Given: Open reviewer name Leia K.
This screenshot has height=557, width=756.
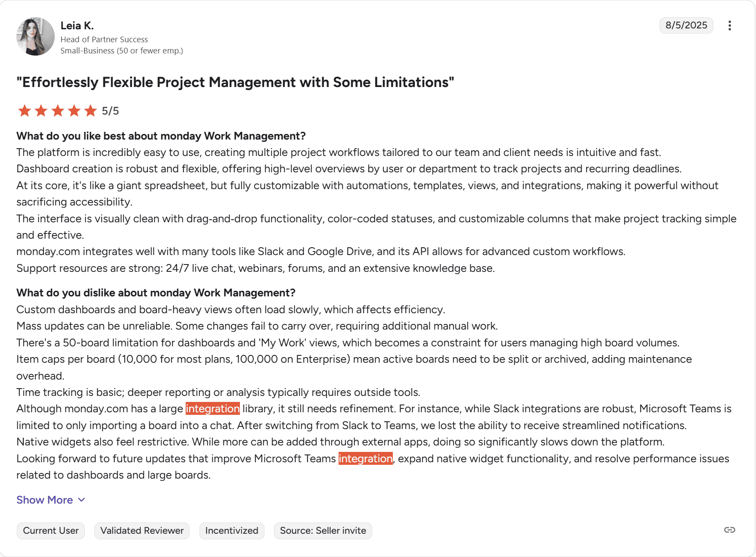Looking at the screenshot, I should pos(77,26).
